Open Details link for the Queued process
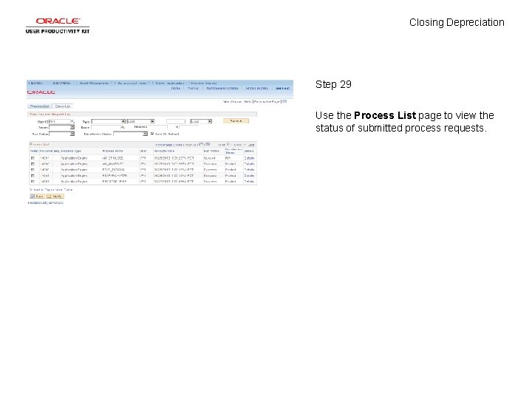The height and width of the screenshot is (399, 532). pos(250,158)
